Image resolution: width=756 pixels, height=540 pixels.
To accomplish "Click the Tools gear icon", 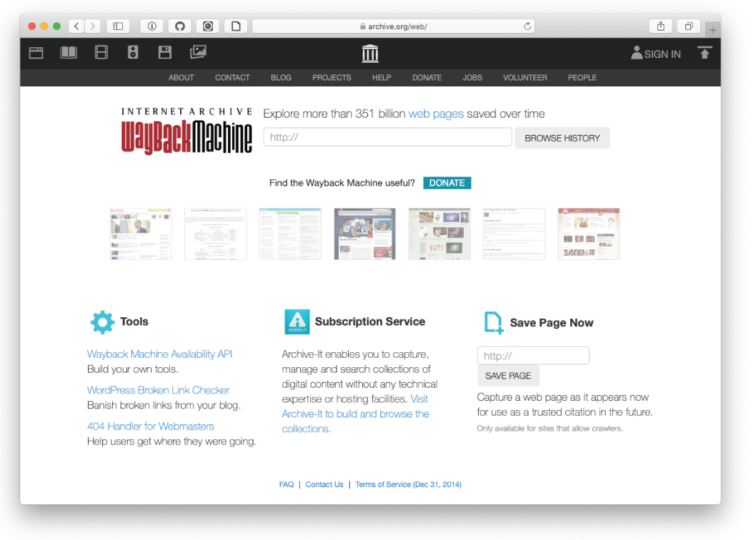I will 102,321.
